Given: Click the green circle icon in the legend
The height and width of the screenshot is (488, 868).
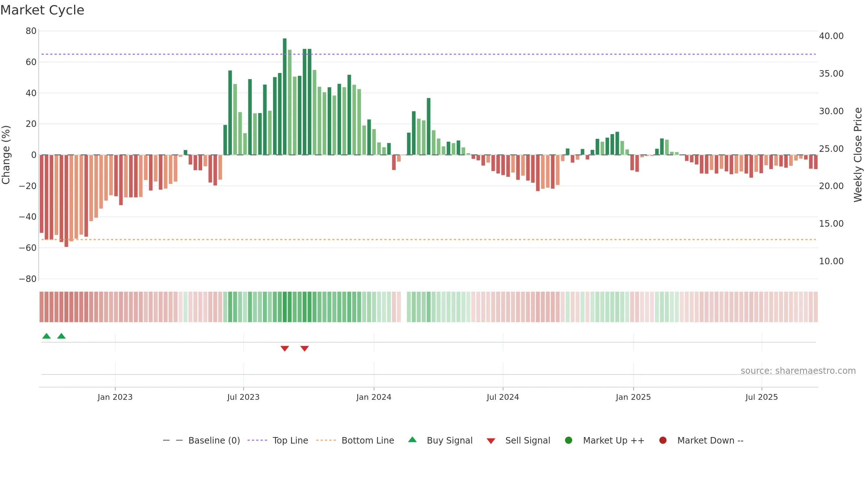Looking at the screenshot, I should (569, 440).
